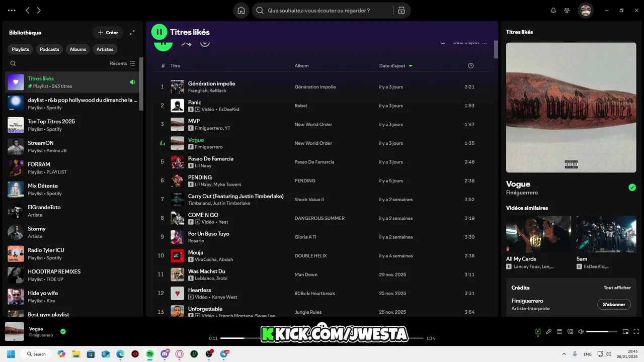The image size is (644, 362).
Task: Open Discord from the taskbar
Action: [x=165, y=354]
